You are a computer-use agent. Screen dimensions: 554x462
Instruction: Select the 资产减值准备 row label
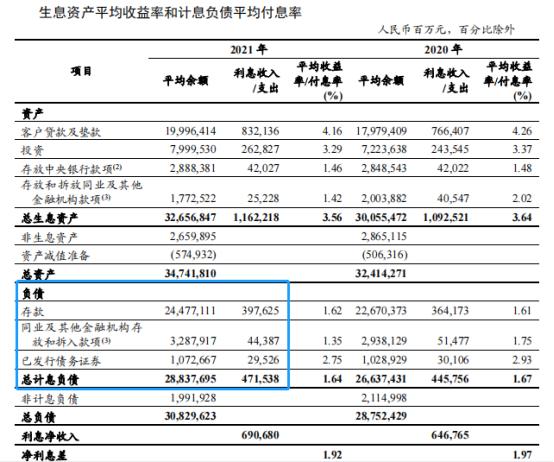[x=55, y=255]
